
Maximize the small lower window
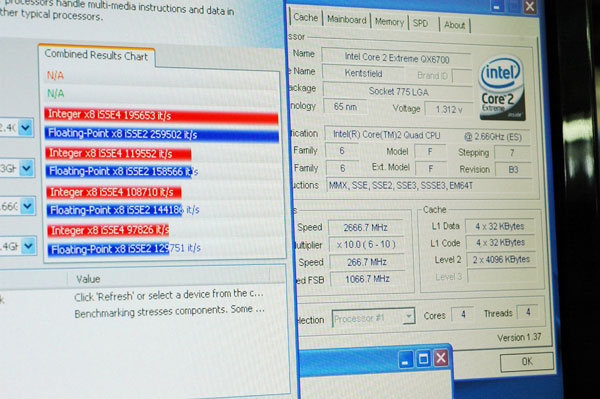pos(423,359)
